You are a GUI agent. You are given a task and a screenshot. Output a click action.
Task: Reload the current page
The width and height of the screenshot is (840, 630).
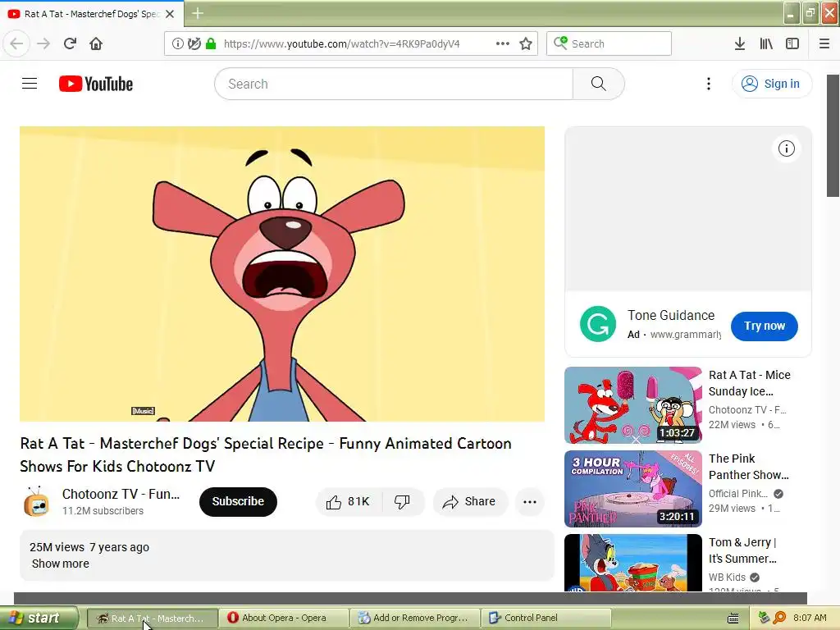tap(70, 43)
